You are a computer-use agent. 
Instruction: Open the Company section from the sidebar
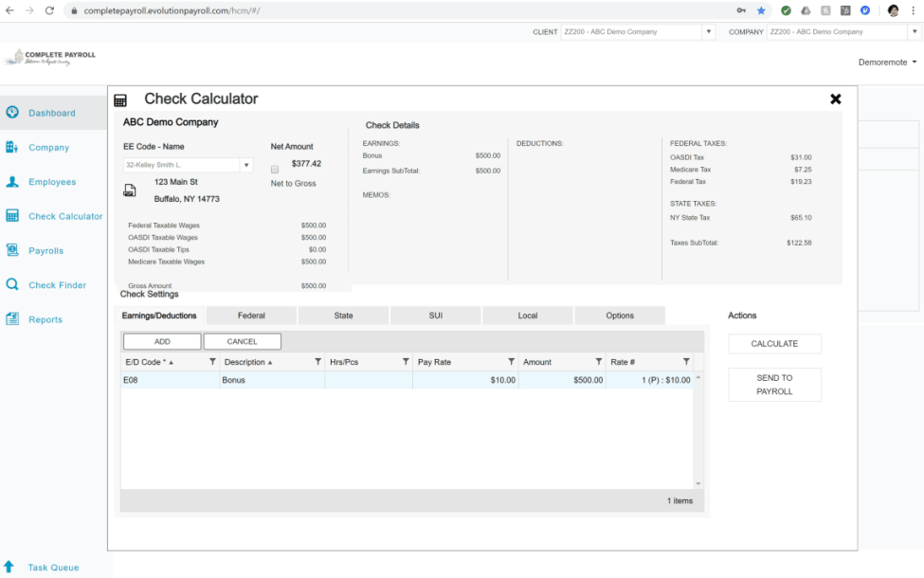tap(11, 147)
